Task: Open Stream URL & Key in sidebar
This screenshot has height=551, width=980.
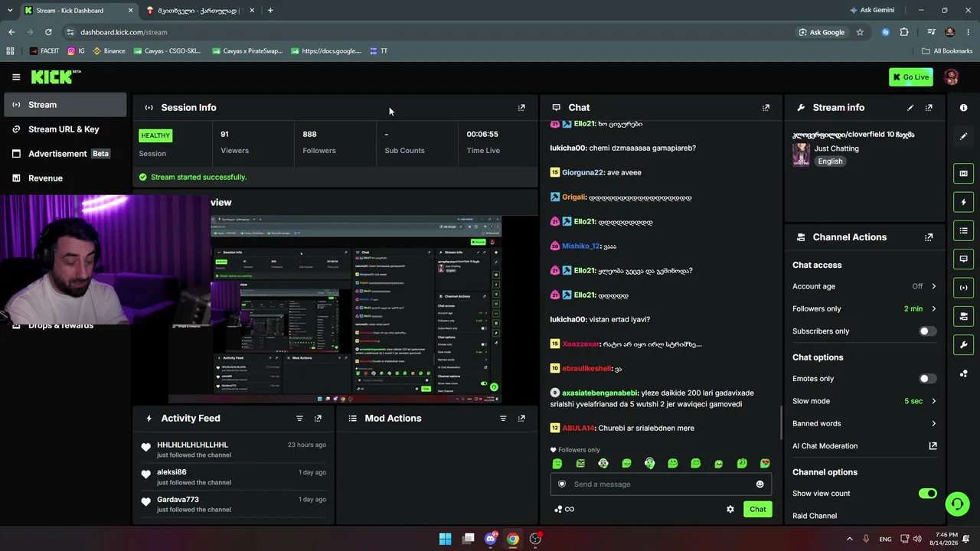Action: (x=65, y=129)
